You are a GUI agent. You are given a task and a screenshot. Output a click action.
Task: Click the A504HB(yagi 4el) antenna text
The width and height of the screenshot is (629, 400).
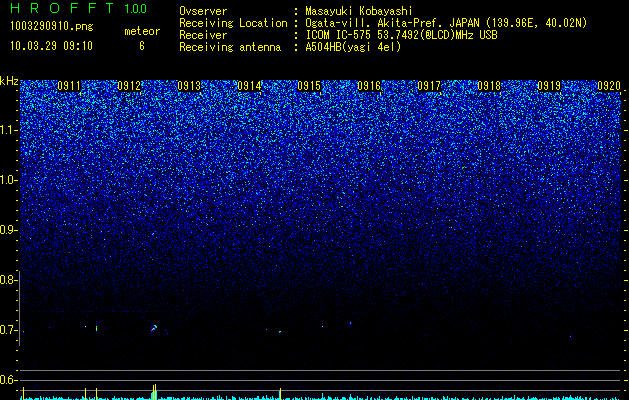pos(353,47)
